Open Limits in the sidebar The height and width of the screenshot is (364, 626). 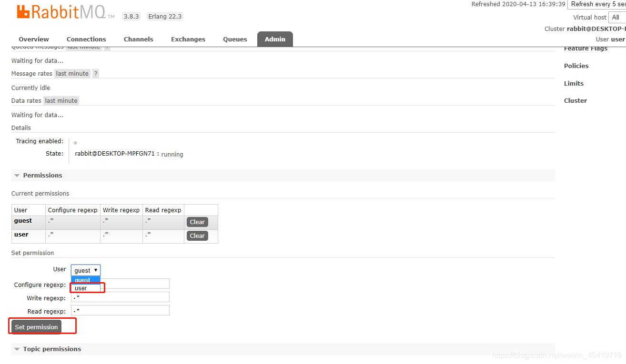(574, 83)
